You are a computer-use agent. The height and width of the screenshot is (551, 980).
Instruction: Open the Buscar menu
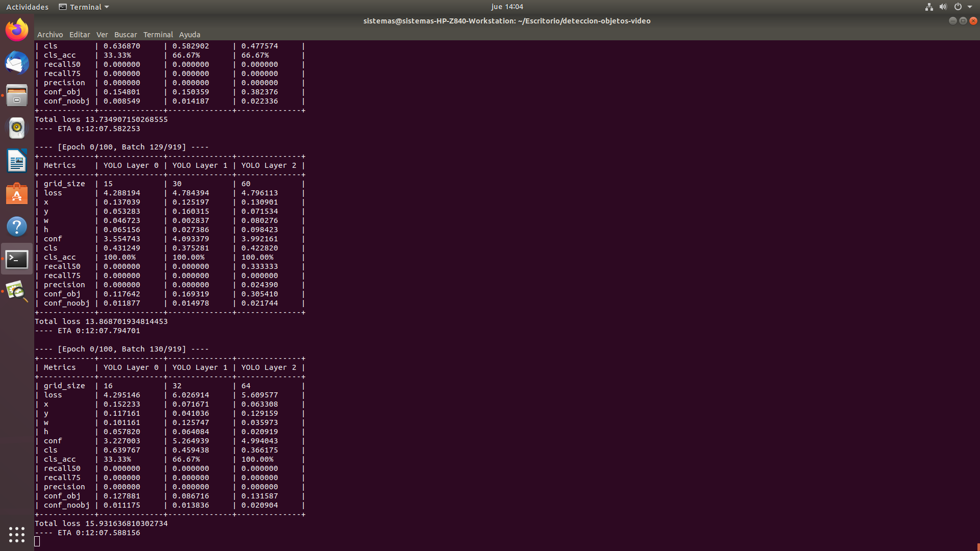pos(126,35)
